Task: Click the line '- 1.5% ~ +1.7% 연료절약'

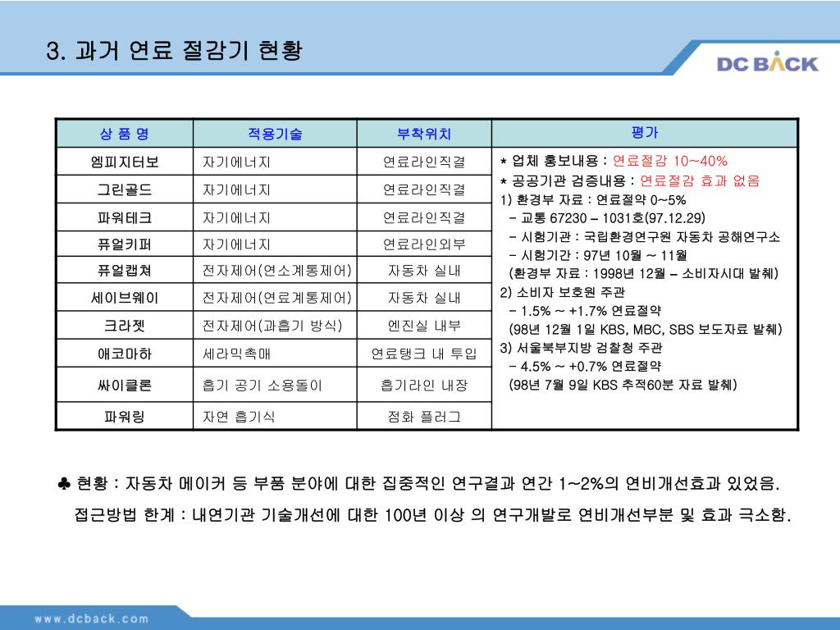Action: (x=585, y=311)
